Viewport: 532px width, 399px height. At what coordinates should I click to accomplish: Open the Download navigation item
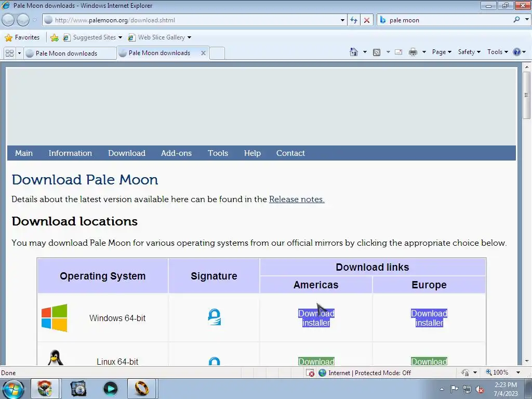(127, 153)
